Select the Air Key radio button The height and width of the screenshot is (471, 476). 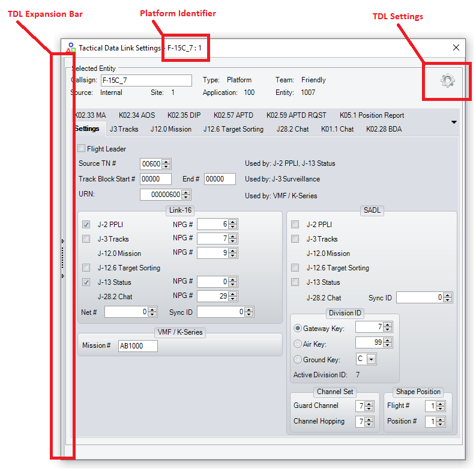(298, 344)
